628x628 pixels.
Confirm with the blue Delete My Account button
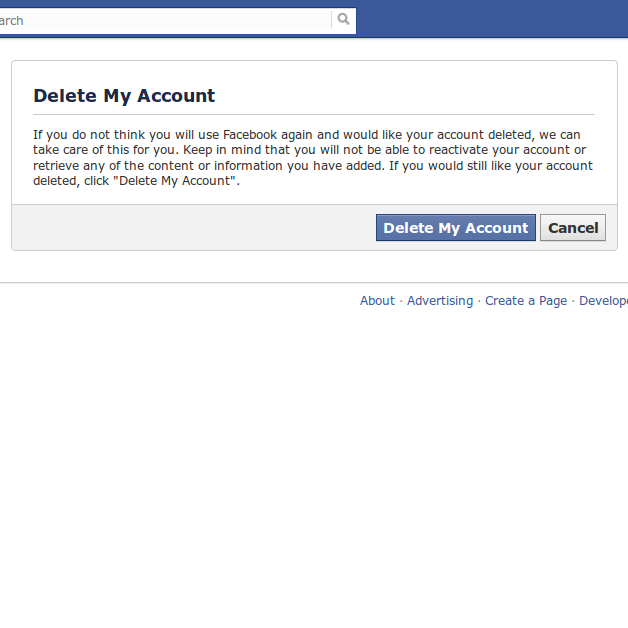point(456,227)
